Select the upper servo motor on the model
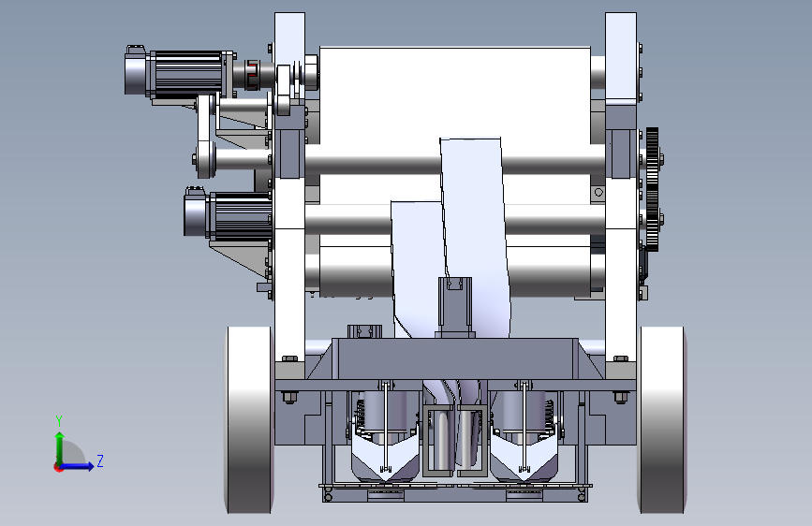 click(x=179, y=73)
